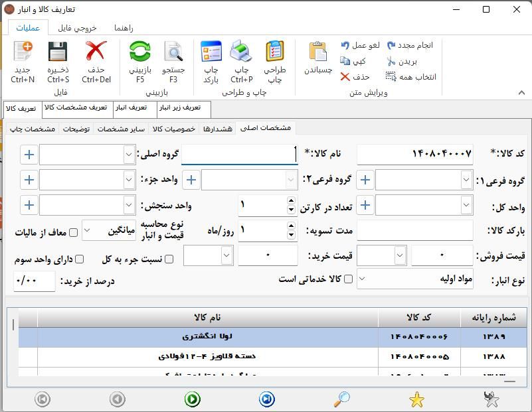Click plus button next to گروه اصلی

pos(29,155)
